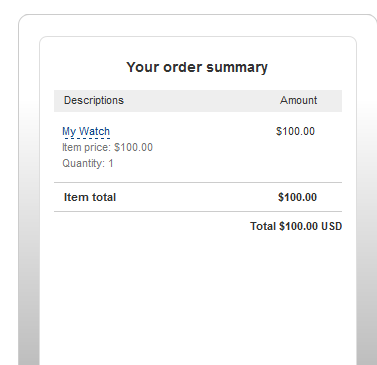This screenshot has height=365, width=377.
Task: Click the word Watch in the item link
Action: click(94, 131)
